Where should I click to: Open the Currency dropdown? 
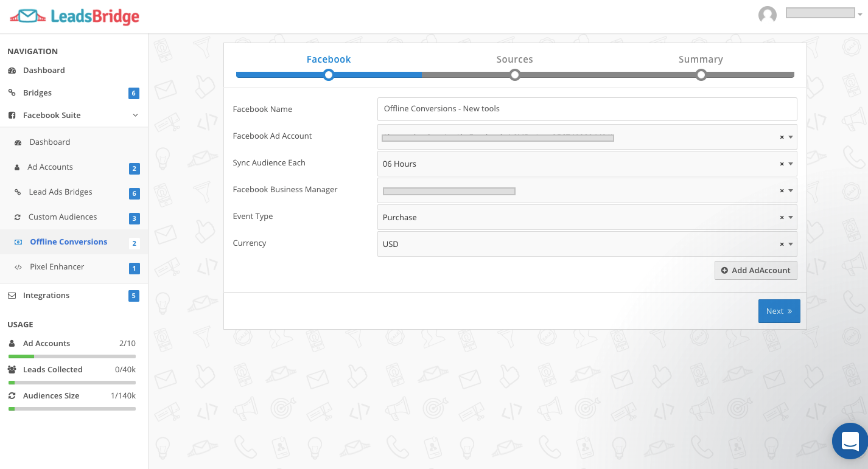tap(791, 245)
